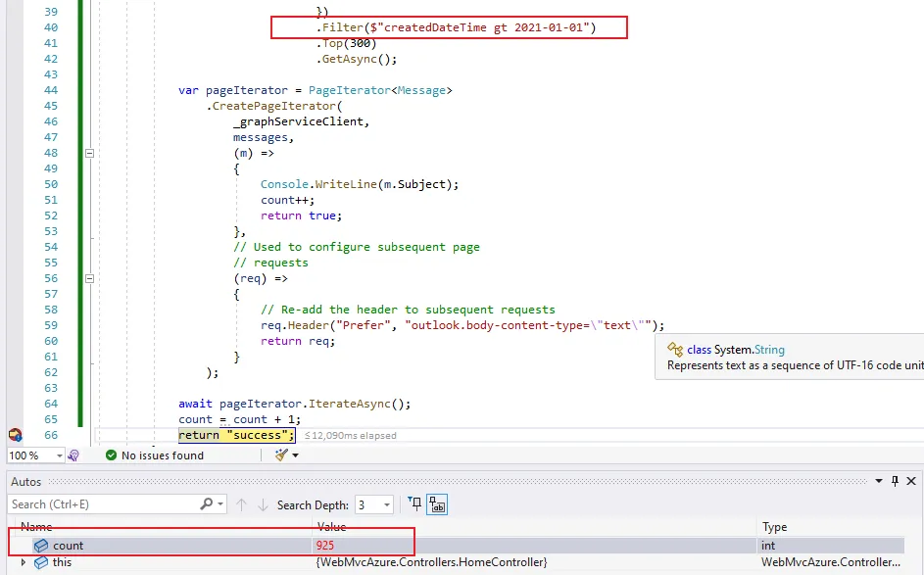Open the Autos window position dropdown arrow
The width and height of the screenshot is (924, 575).
[879, 481]
